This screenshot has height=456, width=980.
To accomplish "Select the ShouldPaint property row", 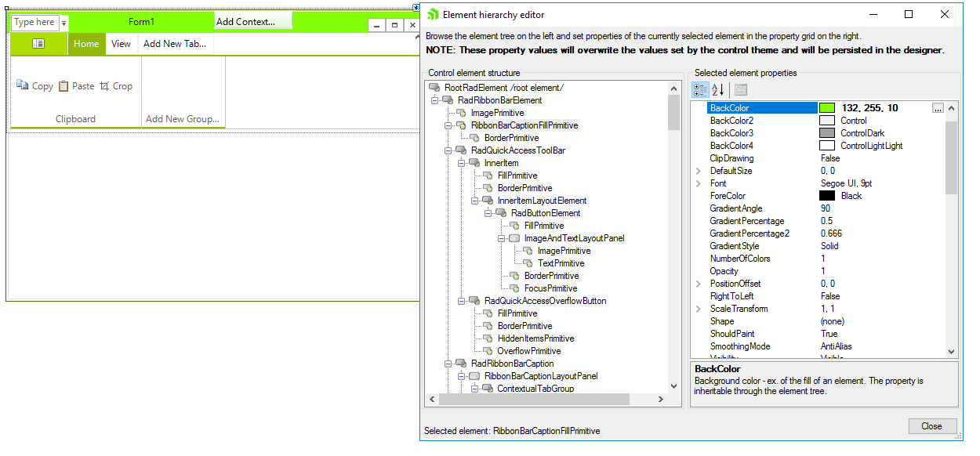I will (x=818, y=334).
